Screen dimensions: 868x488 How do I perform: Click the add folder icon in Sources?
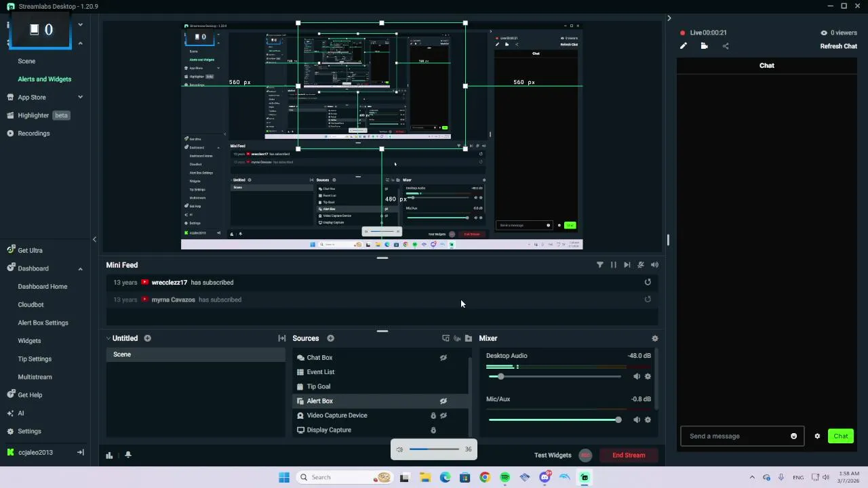pyautogui.click(x=468, y=338)
